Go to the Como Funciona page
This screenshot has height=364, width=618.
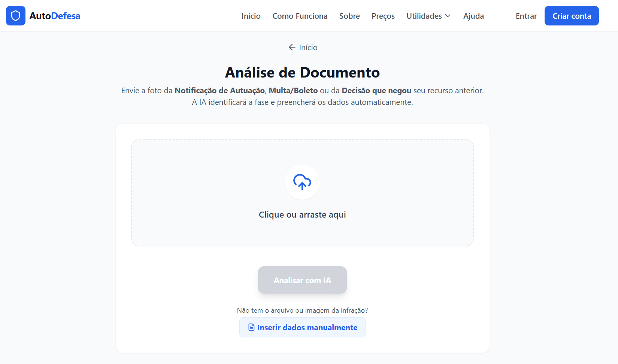(x=300, y=16)
